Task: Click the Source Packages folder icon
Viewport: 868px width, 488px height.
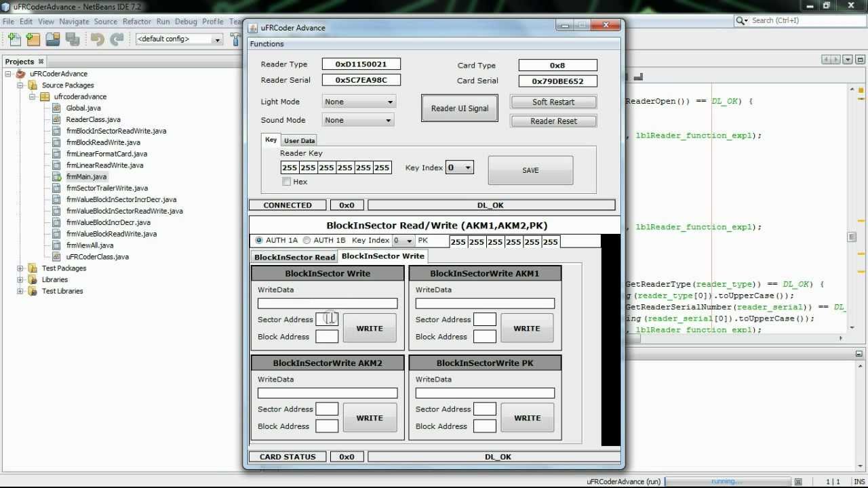Action: (x=33, y=85)
